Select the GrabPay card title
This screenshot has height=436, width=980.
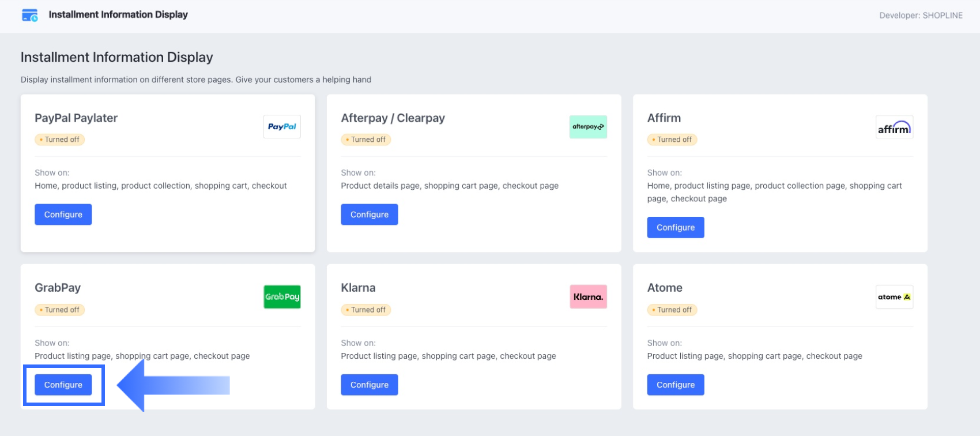tap(58, 288)
